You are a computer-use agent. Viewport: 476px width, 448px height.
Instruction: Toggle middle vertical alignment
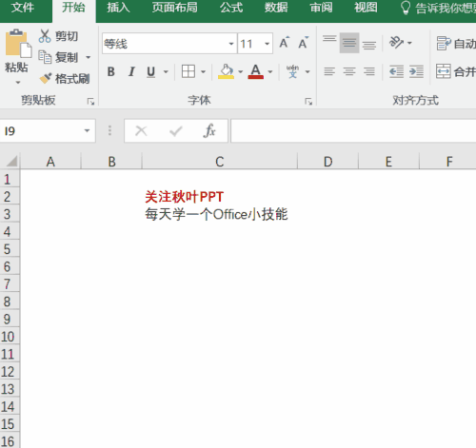(x=349, y=43)
